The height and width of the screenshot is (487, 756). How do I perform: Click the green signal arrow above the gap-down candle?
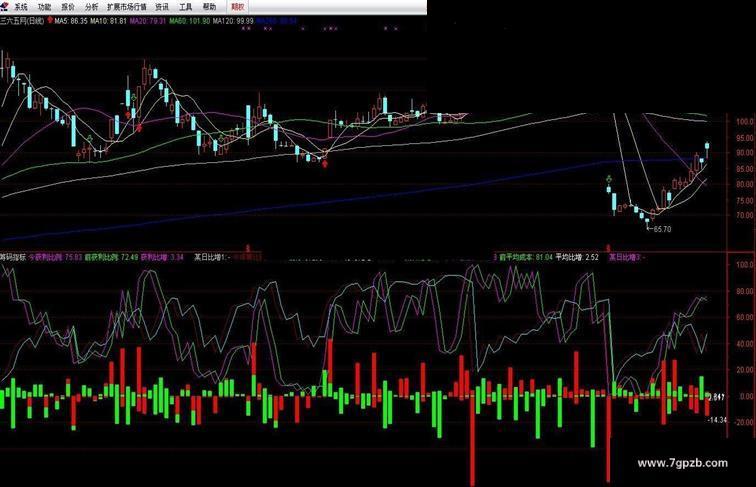(609, 179)
